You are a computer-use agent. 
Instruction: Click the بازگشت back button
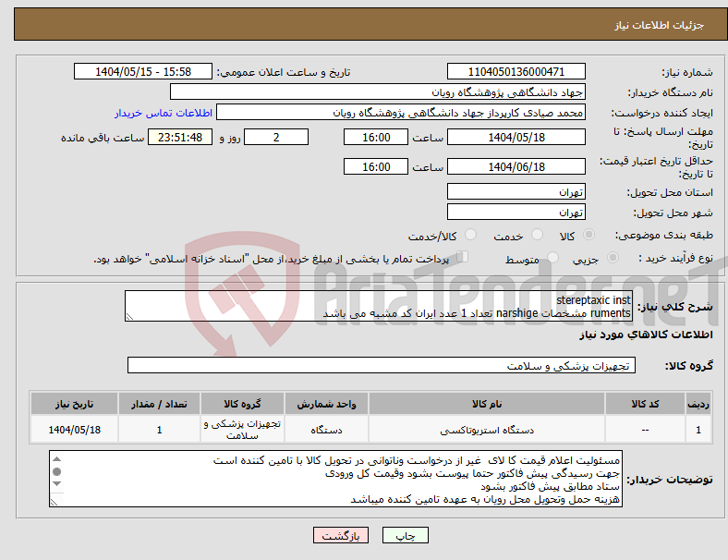(341, 535)
